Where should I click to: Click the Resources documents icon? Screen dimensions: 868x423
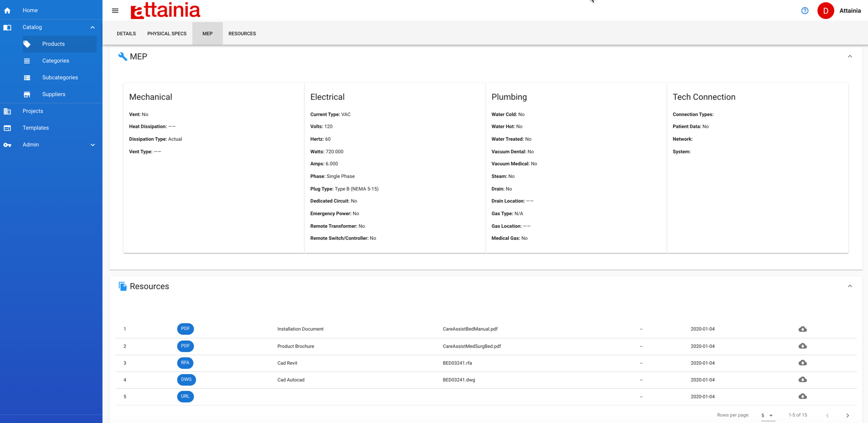[x=122, y=287]
